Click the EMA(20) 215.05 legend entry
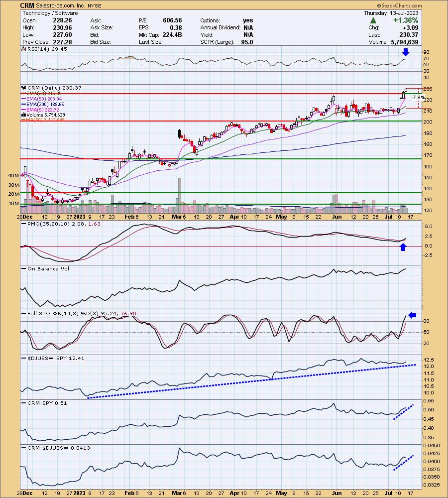Screen dimensions: 448x498 [x=44, y=94]
